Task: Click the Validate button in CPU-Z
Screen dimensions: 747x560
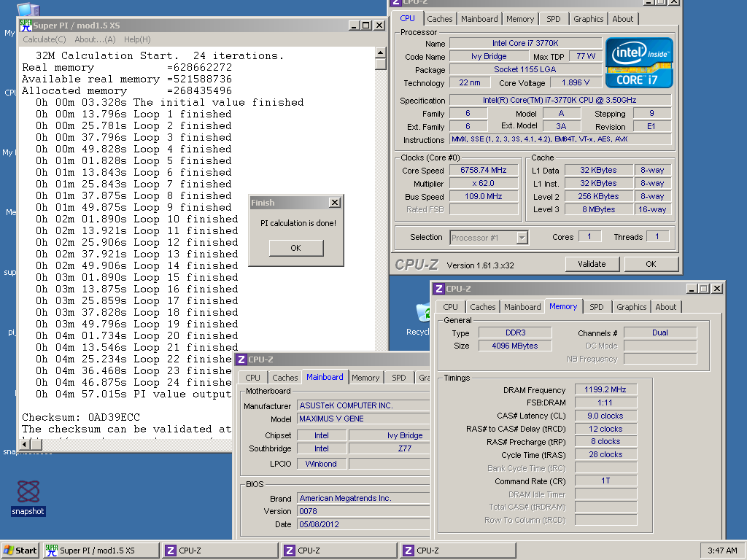Action: 592,264
